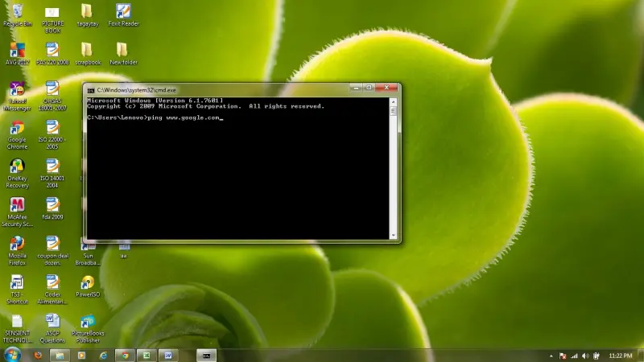Image resolution: width=644 pixels, height=362 pixels.
Task: Select the coupon deal dozen document icon
Action: 52,251
